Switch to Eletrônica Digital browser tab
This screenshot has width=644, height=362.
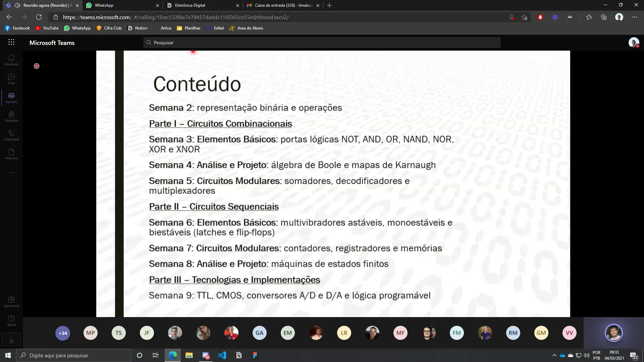coord(190,5)
